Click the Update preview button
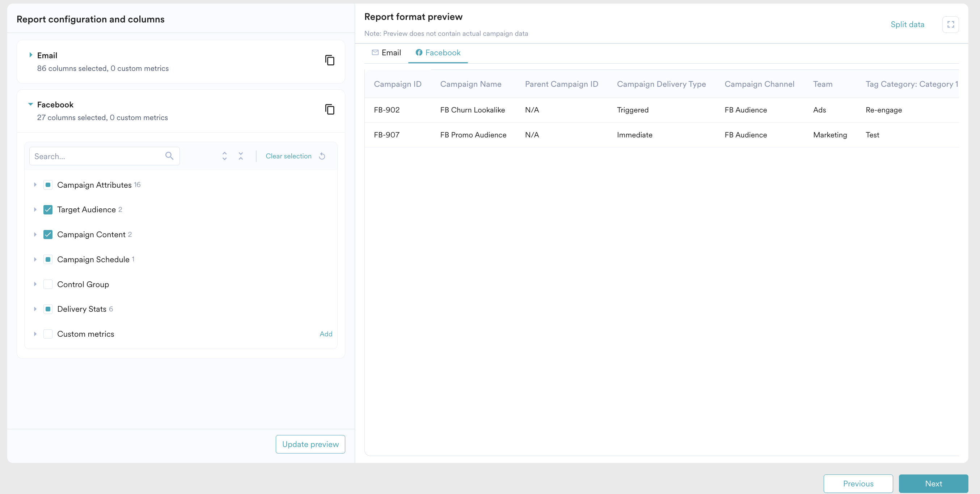This screenshot has width=980, height=494. [x=310, y=444]
